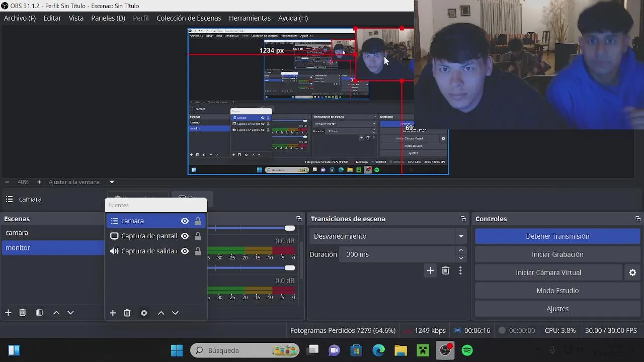Move source down in Fuentes list
The image size is (644, 362).
tap(175, 313)
